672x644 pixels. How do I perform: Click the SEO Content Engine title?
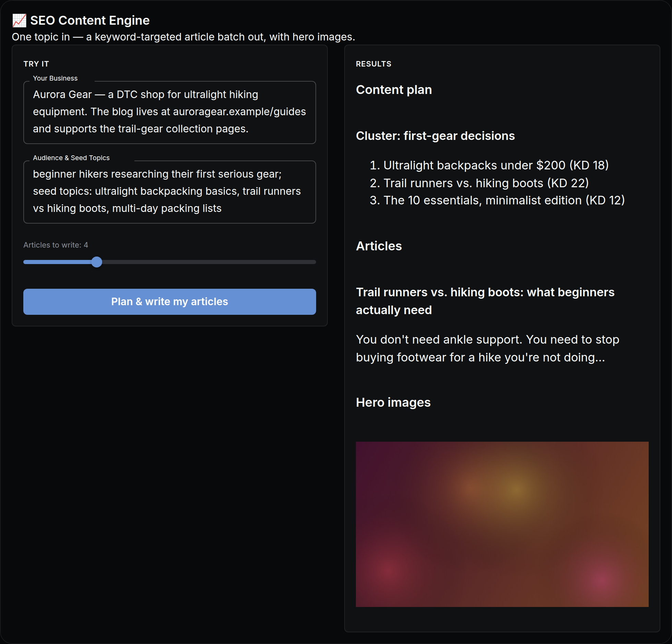click(x=90, y=21)
